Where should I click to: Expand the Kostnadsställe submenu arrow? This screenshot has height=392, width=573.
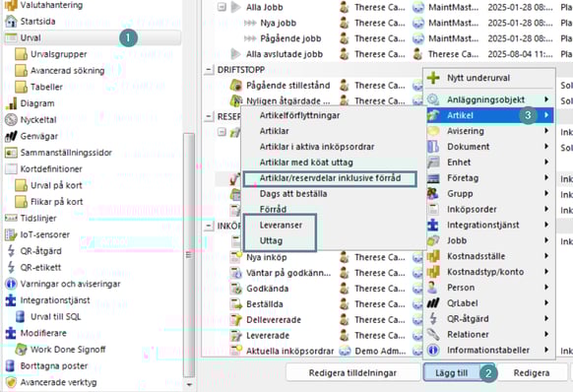pos(546,256)
